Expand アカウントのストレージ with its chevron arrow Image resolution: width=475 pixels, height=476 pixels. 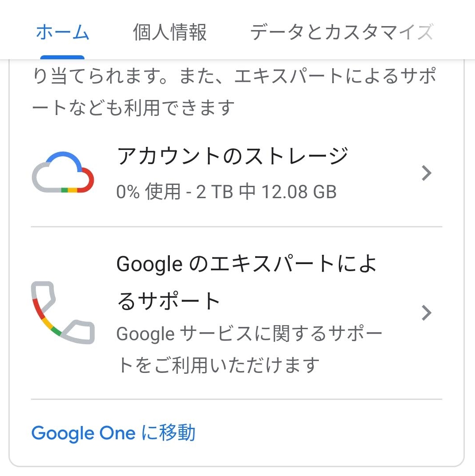(426, 173)
